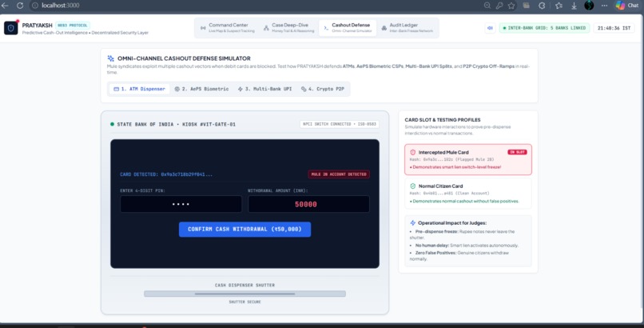The width and height of the screenshot is (644, 328).
Task: Click the red shield alert icon on Mule Card
Action: pos(413,152)
